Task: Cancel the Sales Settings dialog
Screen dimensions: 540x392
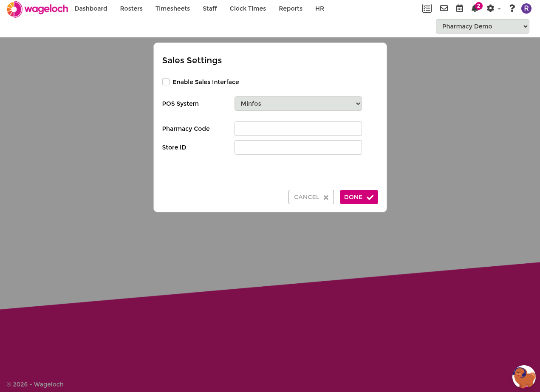Action: [x=311, y=197]
